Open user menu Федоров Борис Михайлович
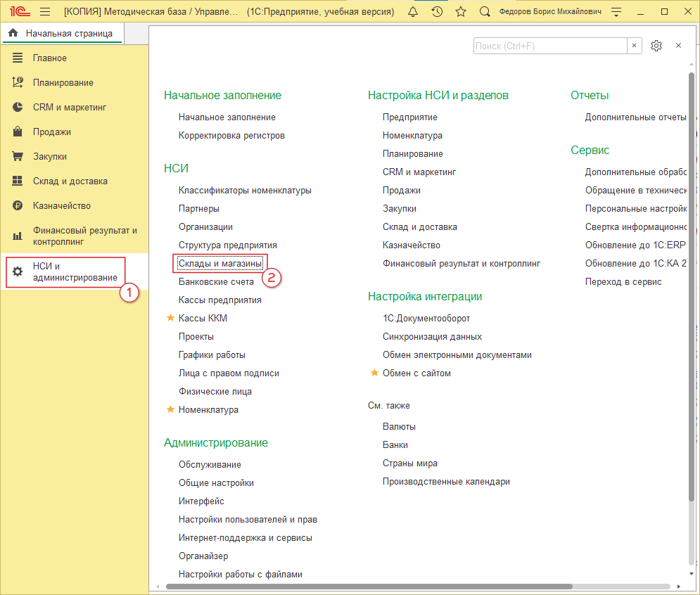700x595 pixels. click(x=550, y=12)
